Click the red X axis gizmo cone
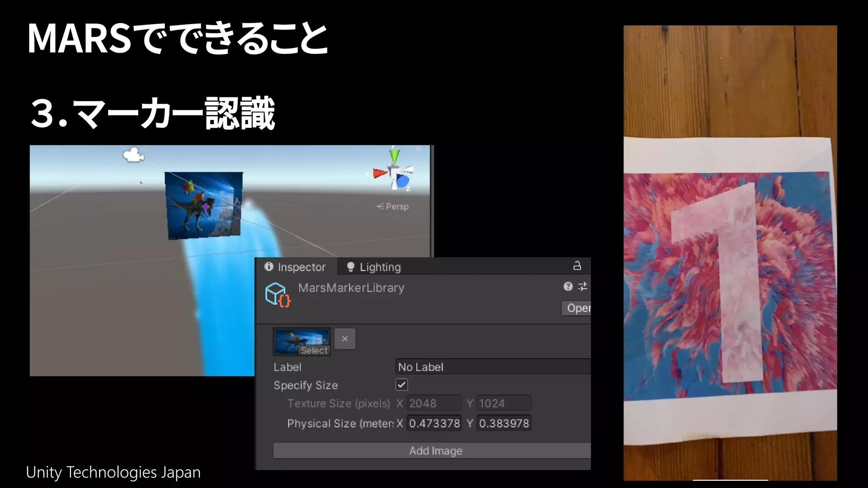This screenshot has width=868, height=488. (380, 173)
